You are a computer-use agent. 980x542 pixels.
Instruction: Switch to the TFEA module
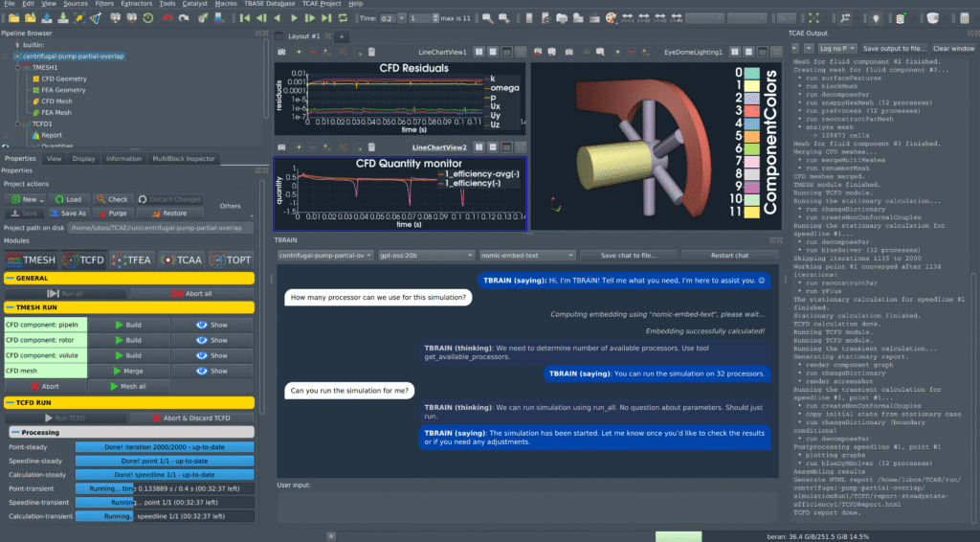click(131, 259)
